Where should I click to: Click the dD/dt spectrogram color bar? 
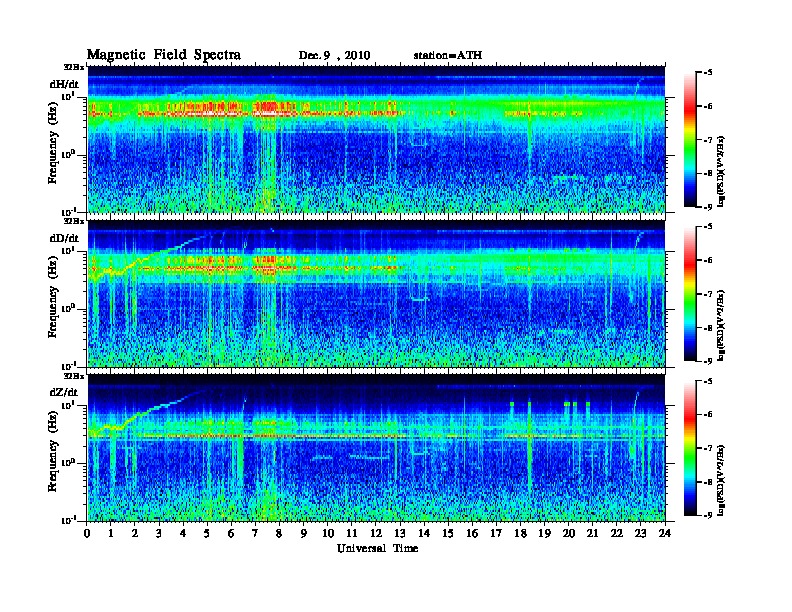tap(690, 294)
